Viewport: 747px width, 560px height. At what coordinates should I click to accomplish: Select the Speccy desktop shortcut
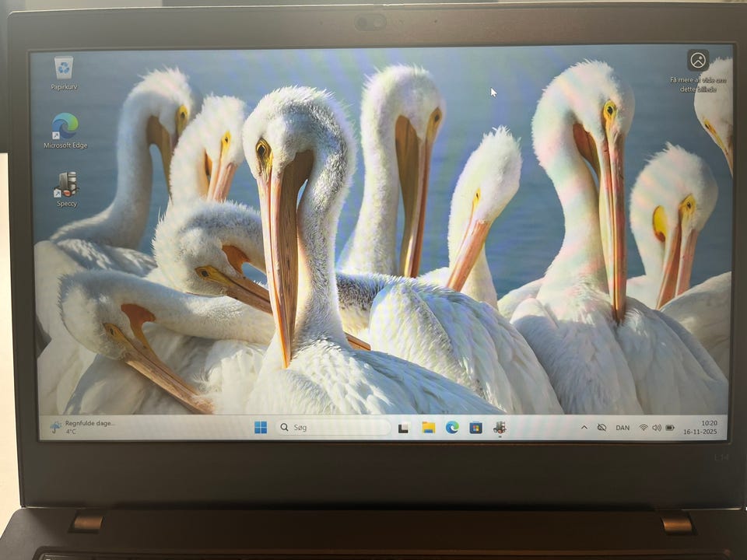pos(66,189)
